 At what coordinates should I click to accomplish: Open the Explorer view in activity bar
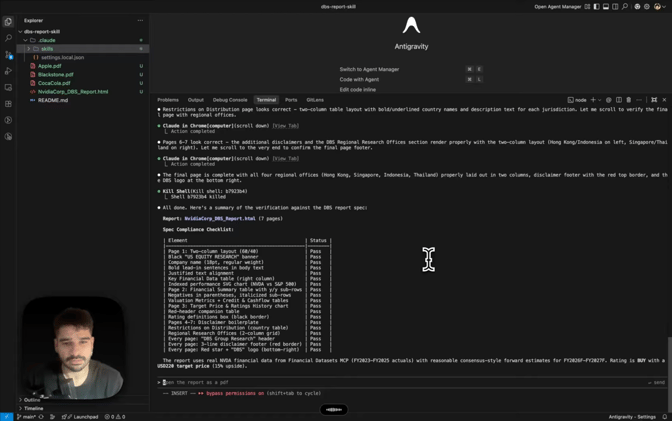click(x=8, y=21)
